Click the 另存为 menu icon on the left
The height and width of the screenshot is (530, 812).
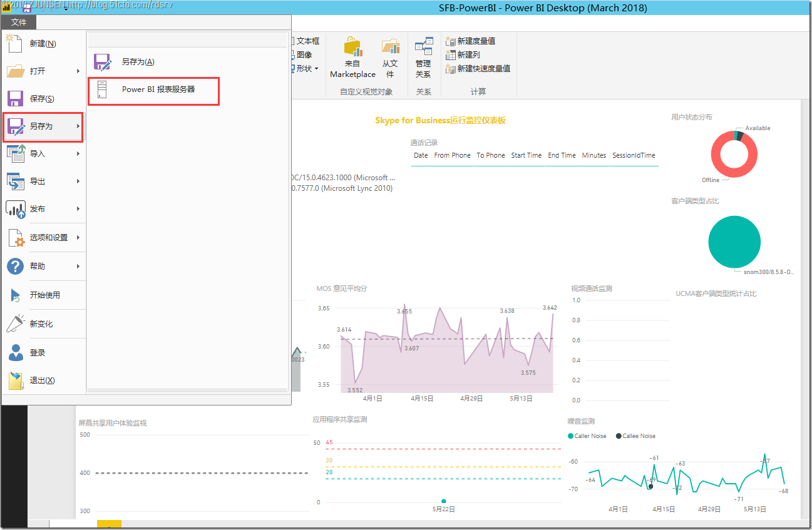pos(15,126)
